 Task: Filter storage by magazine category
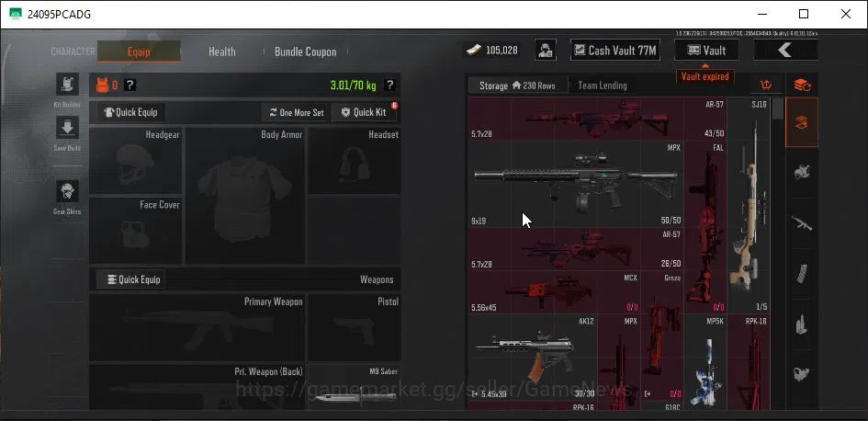[802, 274]
